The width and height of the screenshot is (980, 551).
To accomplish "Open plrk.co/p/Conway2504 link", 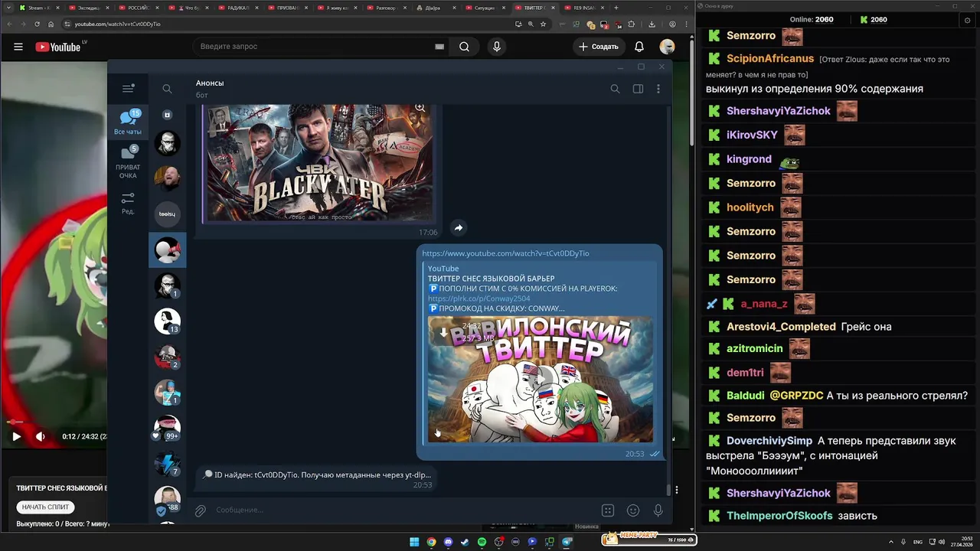I will 479,298.
